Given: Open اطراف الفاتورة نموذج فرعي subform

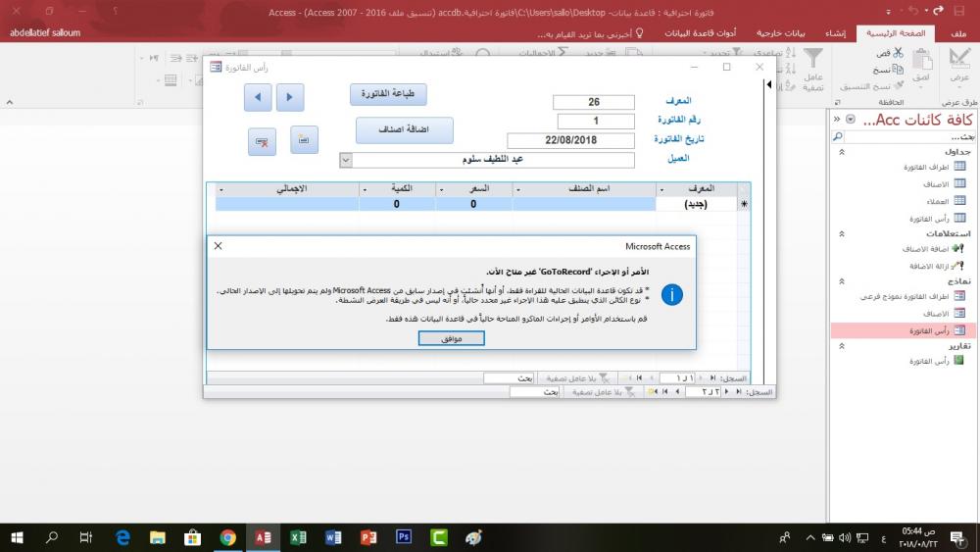Looking at the screenshot, I should click(912, 296).
